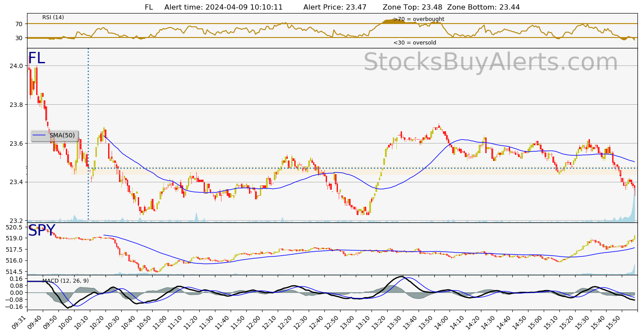Click the RSI axis value 30
This screenshot has height=335, width=644.
click(x=19, y=38)
